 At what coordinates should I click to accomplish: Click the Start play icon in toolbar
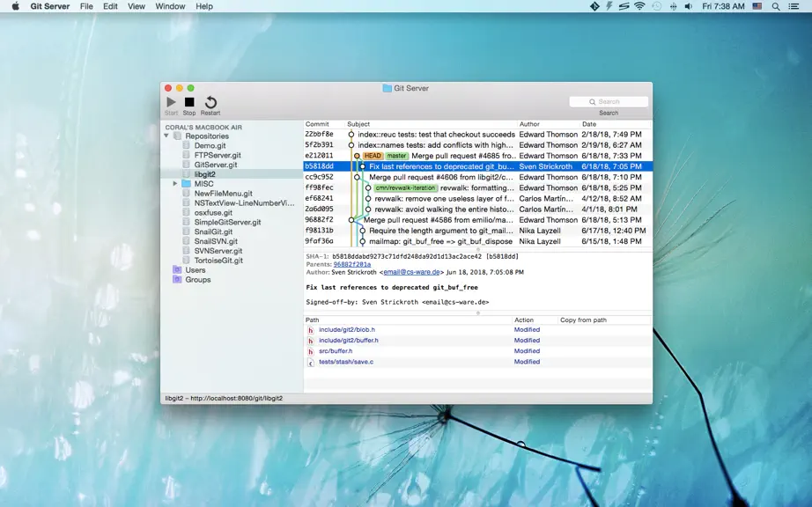click(x=171, y=102)
